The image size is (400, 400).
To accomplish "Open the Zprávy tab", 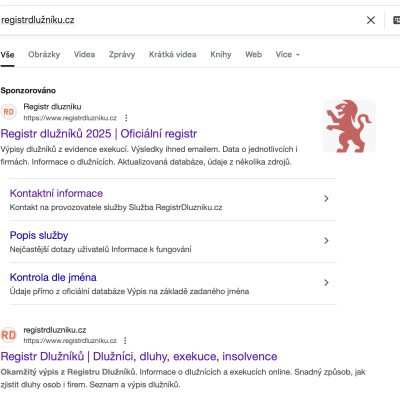I will (x=122, y=54).
